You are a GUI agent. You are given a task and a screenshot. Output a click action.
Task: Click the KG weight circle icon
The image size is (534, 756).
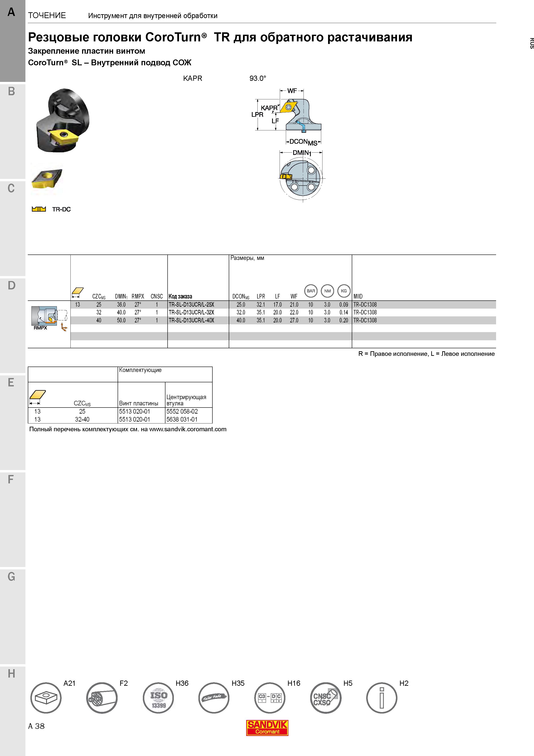coord(344,291)
